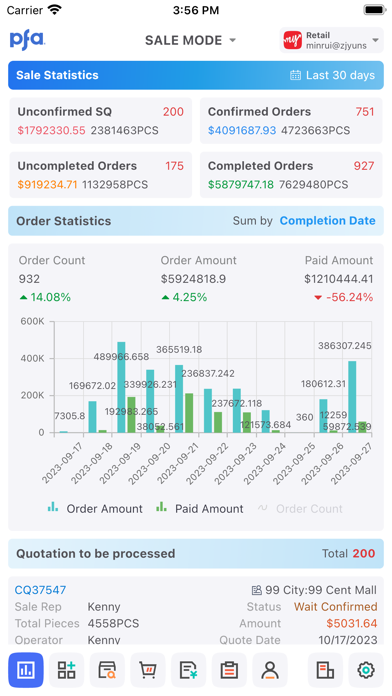Open the shopping cart icon
The image size is (392, 696).
(x=148, y=670)
